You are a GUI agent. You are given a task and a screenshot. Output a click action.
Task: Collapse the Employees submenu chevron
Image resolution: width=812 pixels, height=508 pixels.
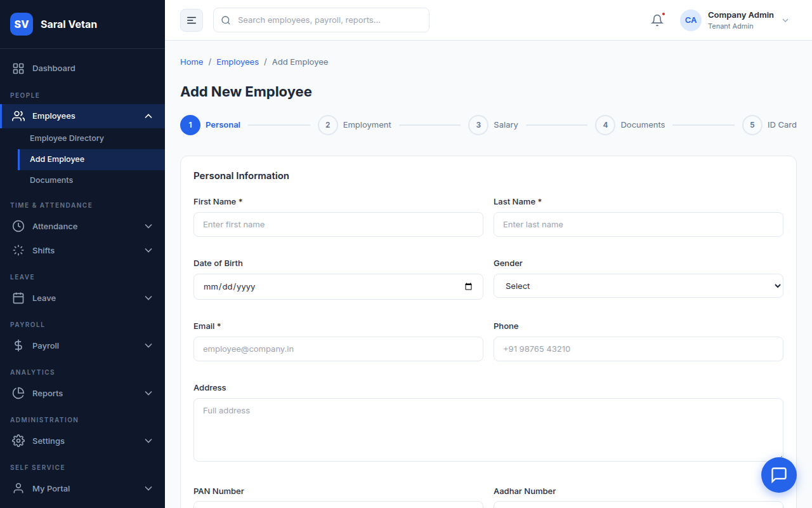[148, 116]
